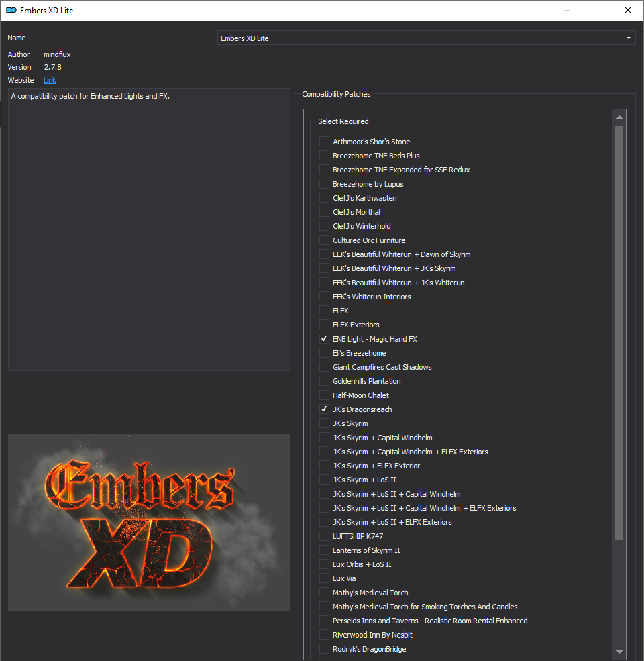The image size is (644, 661).
Task: Click the Compatibility Patches heading
Action: [336, 94]
